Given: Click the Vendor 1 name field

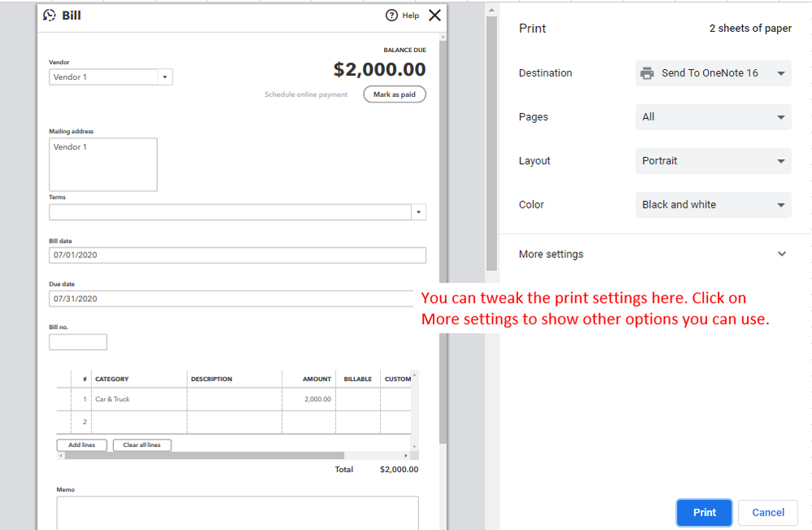Looking at the screenshot, I should point(103,77).
